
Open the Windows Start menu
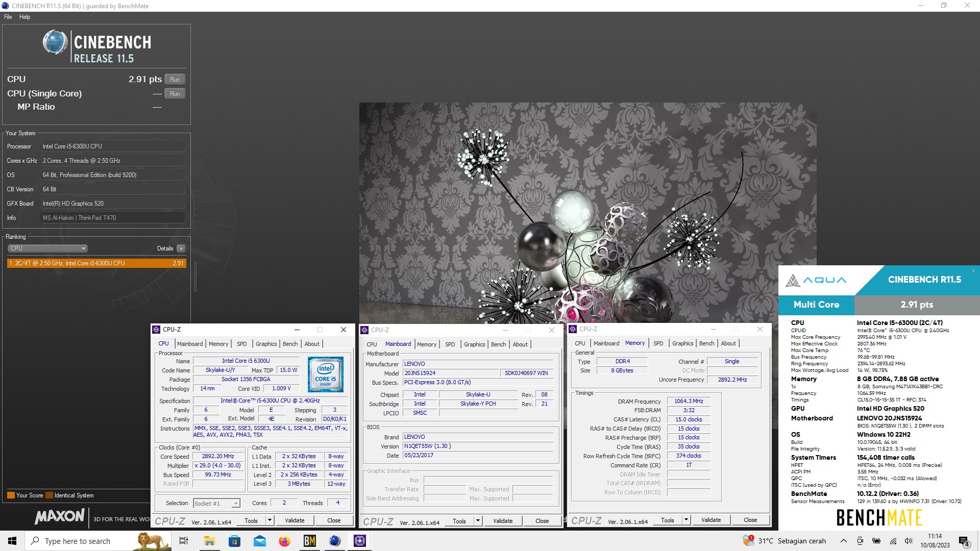(x=12, y=541)
